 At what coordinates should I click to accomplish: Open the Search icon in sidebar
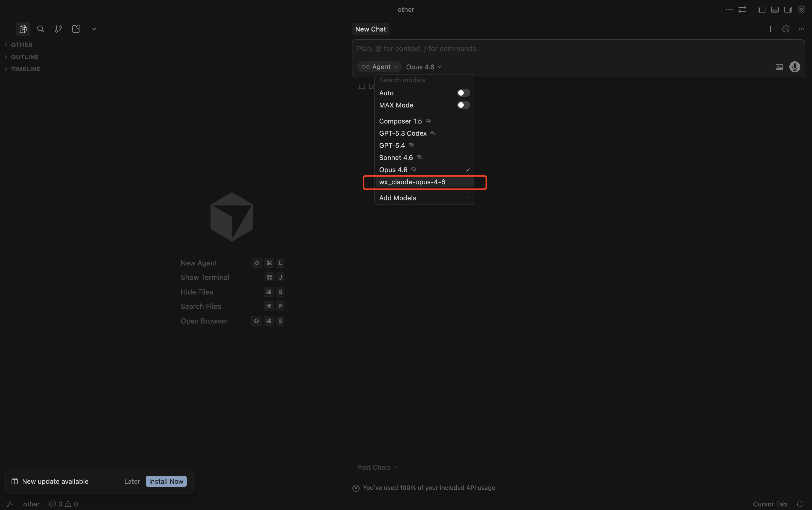tap(41, 29)
